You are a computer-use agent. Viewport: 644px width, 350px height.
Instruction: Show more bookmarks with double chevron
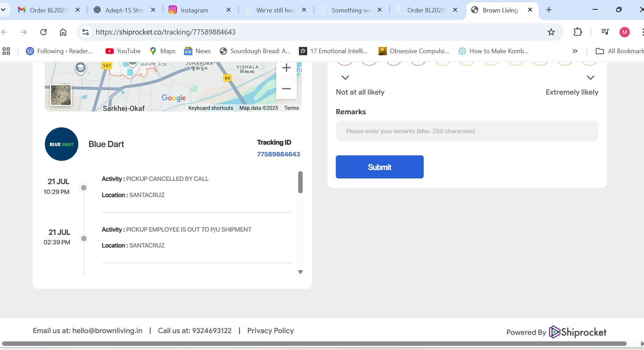tap(575, 51)
